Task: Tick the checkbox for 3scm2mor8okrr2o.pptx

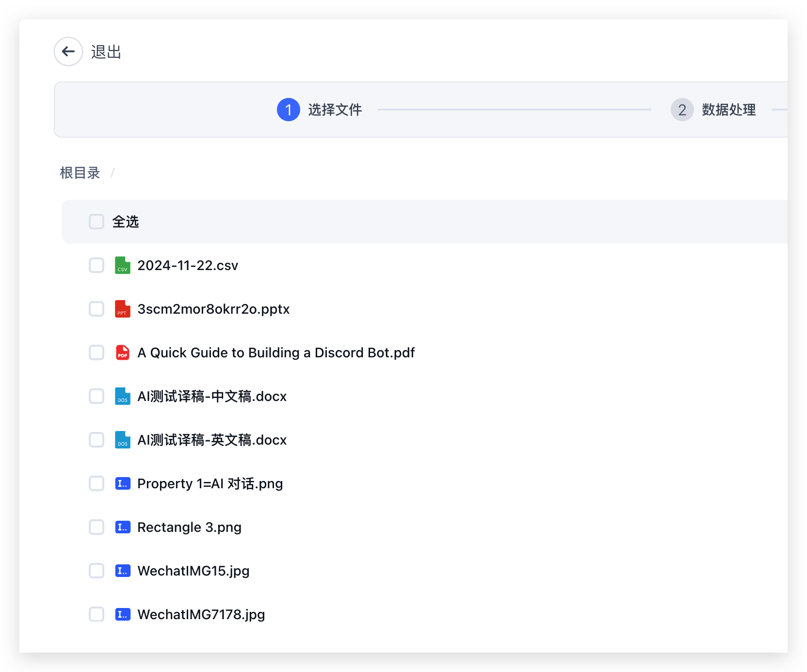Action: [x=97, y=309]
